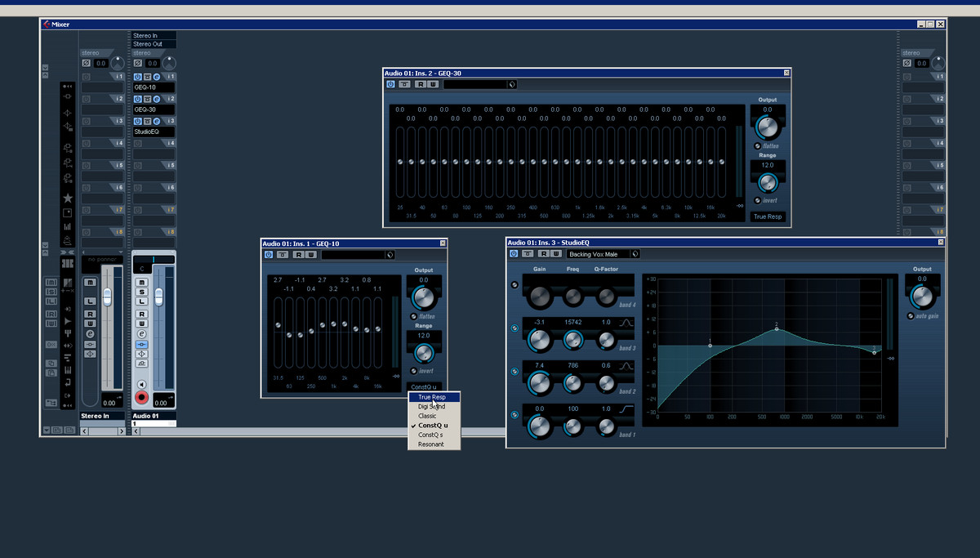The width and height of the screenshot is (980, 558).
Task: Toggle GEQ-30 plugin power button
Action: click(390, 84)
